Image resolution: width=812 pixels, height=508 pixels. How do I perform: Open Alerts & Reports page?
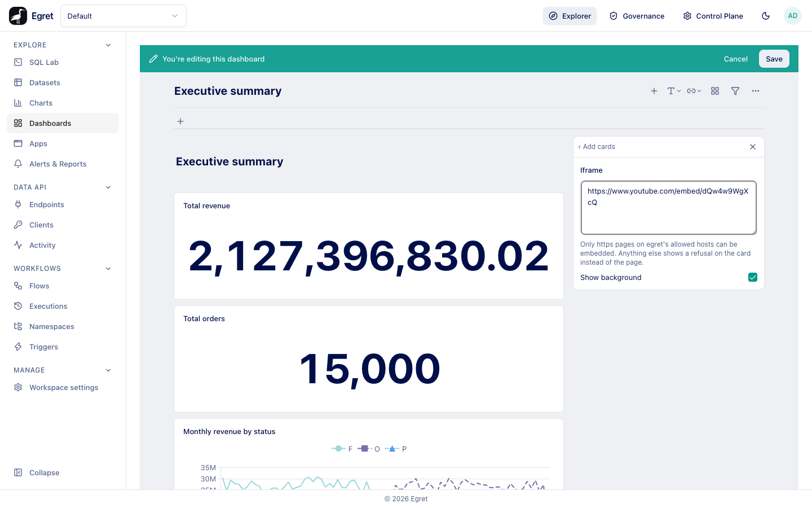(63, 164)
